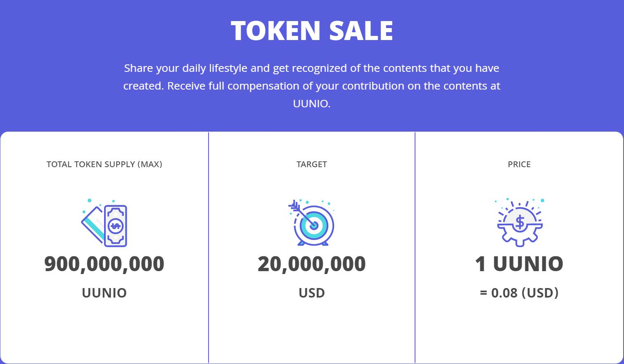Click the 900,000,000 supply figure
Viewport: 624px width, 364px height.
click(x=104, y=264)
